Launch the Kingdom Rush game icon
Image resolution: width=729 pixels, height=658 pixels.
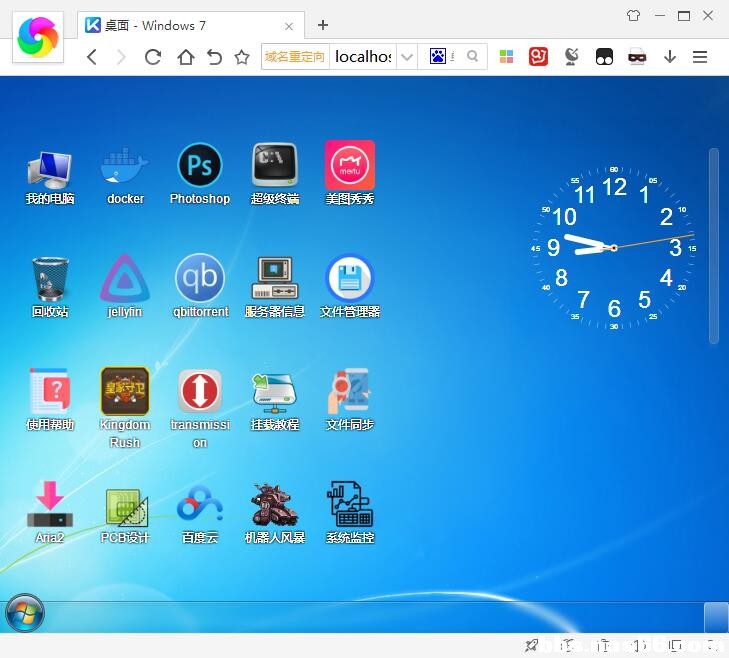pyautogui.click(x=125, y=408)
